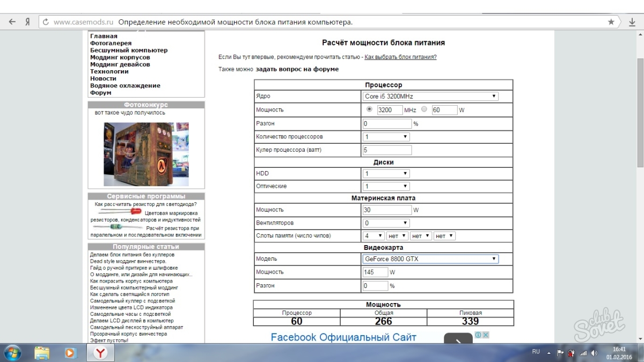Reload the casemods.ru page
Image resolution: width=644 pixels, height=362 pixels.
tap(46, 22)
